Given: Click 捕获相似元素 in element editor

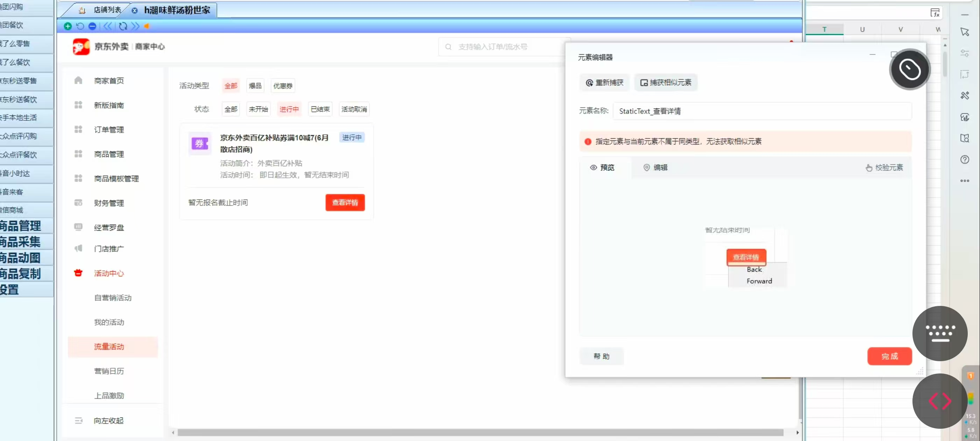Looking at the screenshot, I should [x=666, y=83].
